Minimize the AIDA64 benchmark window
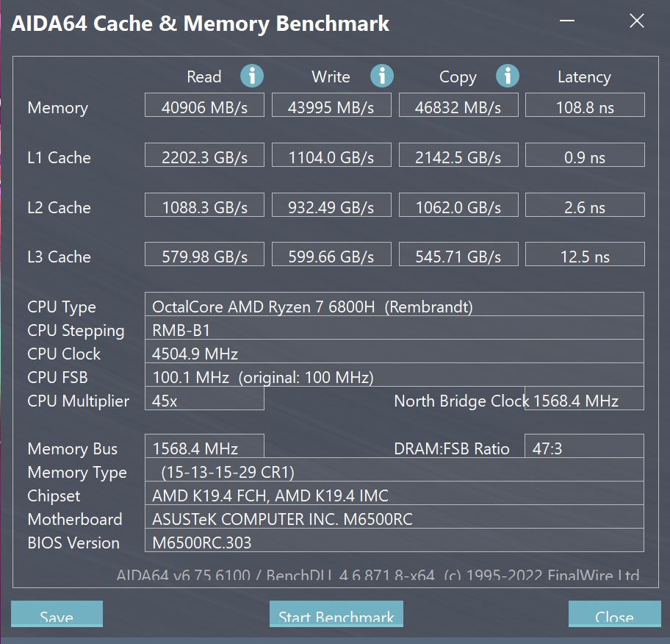 566,21
